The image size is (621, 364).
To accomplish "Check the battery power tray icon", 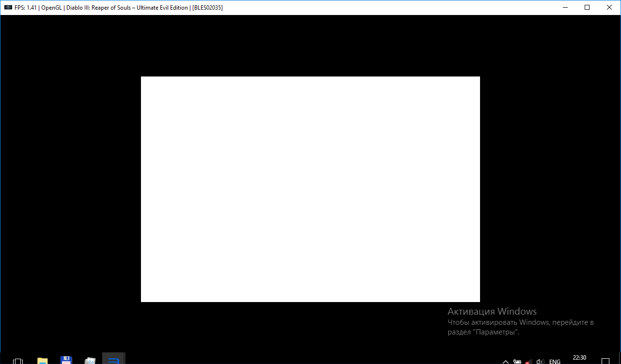I will coord(517,361).
